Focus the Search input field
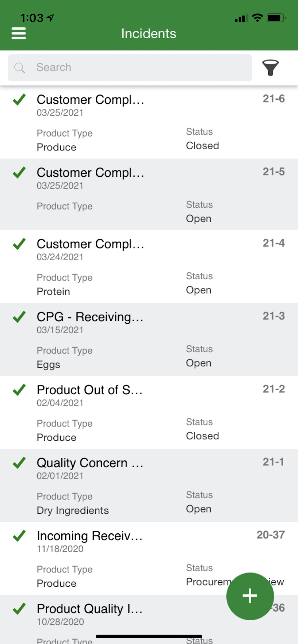 (x=130, y=68)
